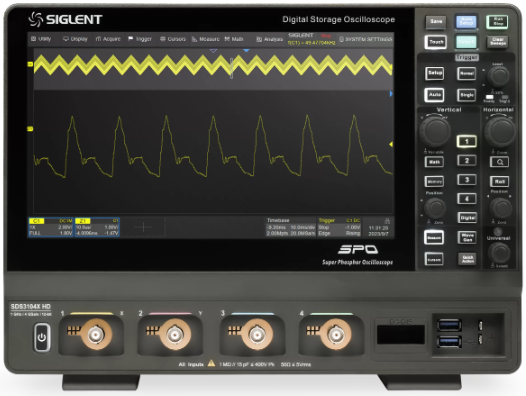This screenshot has height=396, width=526.
Task: Select Auto trigger mode button
Action: pyautogui.click(x=434, y=95)
